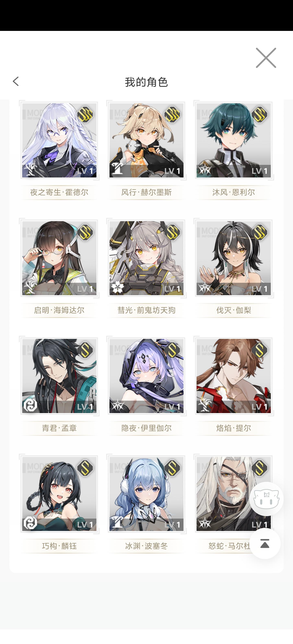This screenshot has height=644, width=293.
Task: Tap the SS rank badge on 彗光·前鬼坊天狗
Action: (172, 232)
